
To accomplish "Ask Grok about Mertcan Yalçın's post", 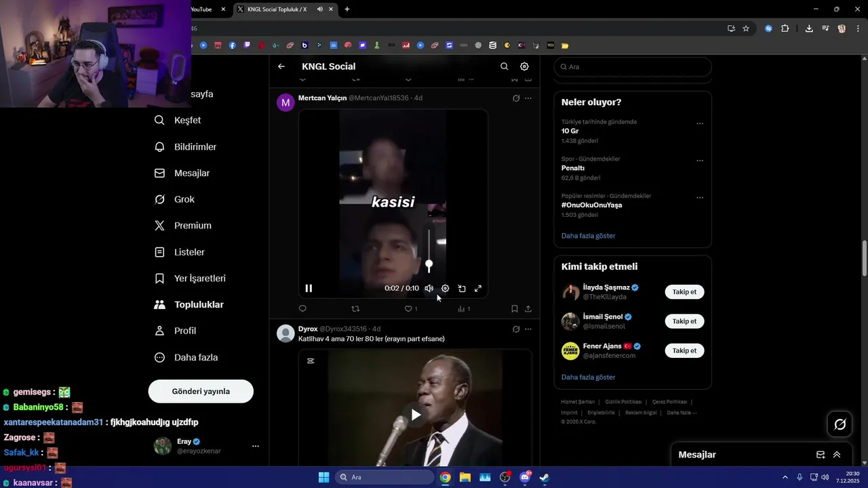I will 516,98.
